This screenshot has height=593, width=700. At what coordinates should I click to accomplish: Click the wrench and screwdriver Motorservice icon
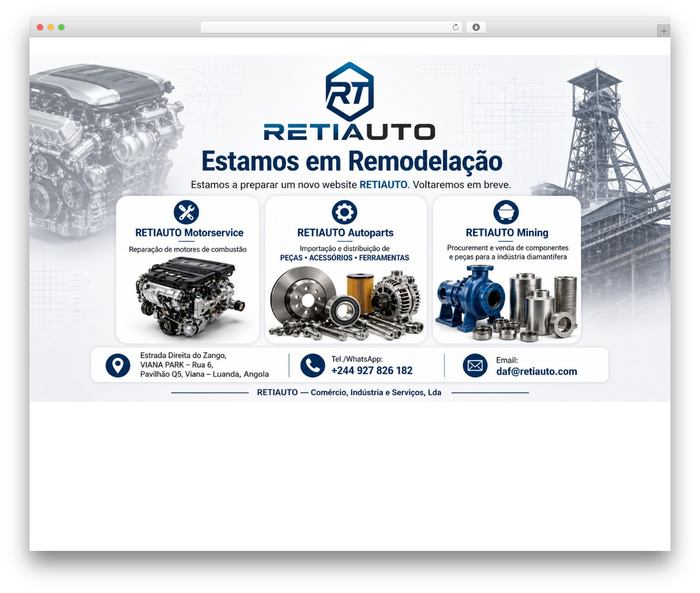(x=186, y=212)
